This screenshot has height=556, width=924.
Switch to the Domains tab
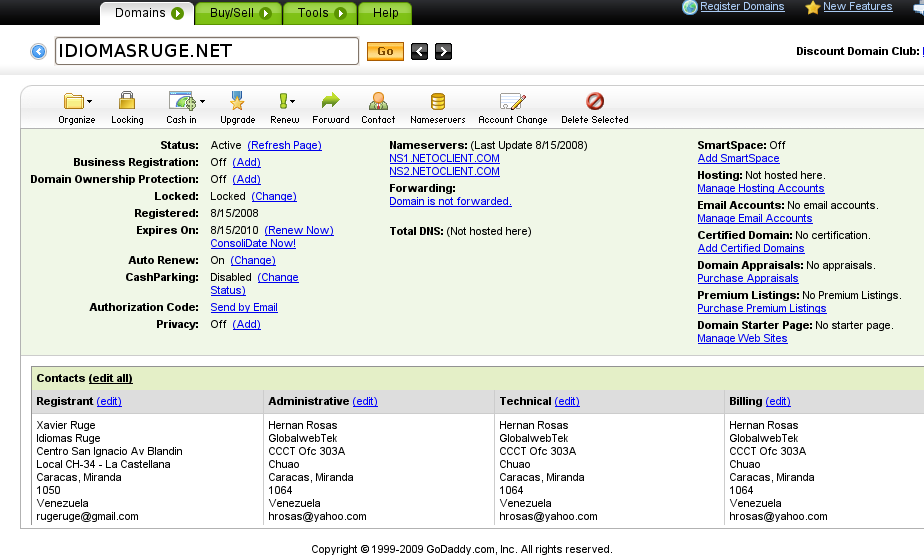147,13
